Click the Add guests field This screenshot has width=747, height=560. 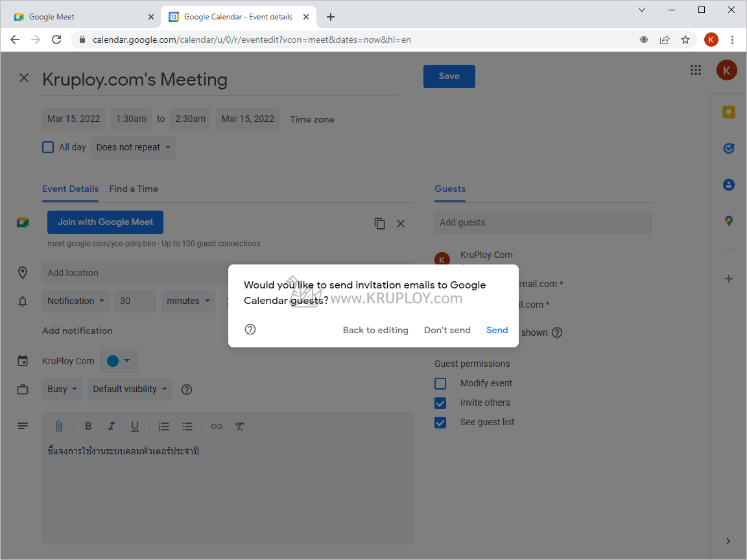point(543,222)
